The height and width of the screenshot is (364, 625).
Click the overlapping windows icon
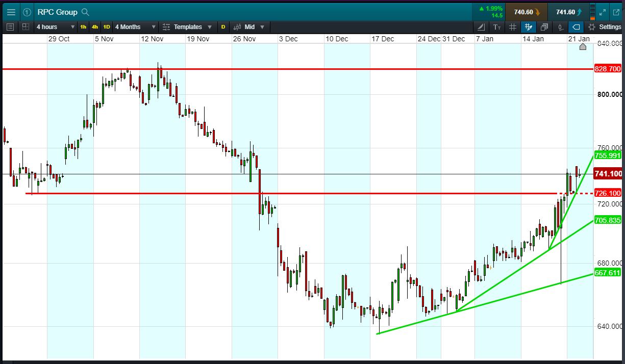(544, 27)
